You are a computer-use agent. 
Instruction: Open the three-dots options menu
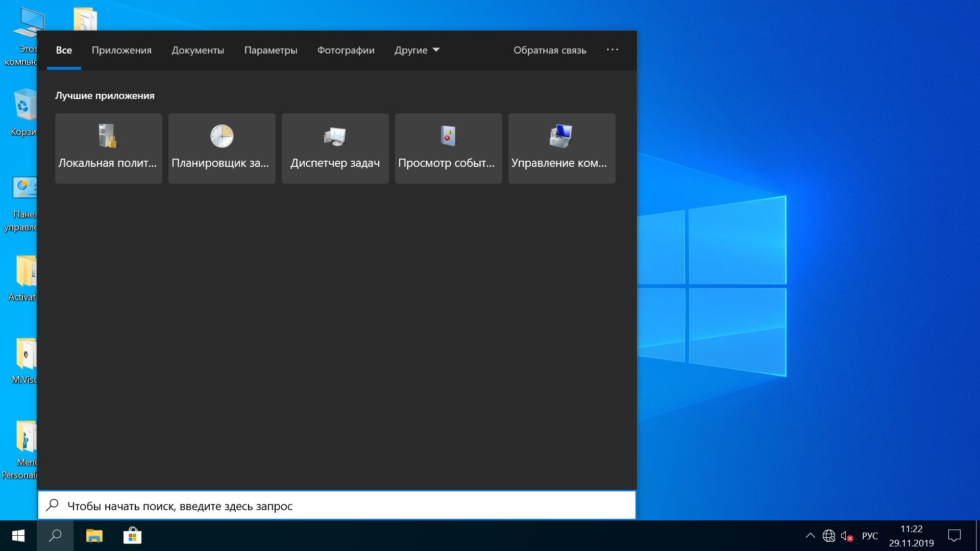[612, 50]
